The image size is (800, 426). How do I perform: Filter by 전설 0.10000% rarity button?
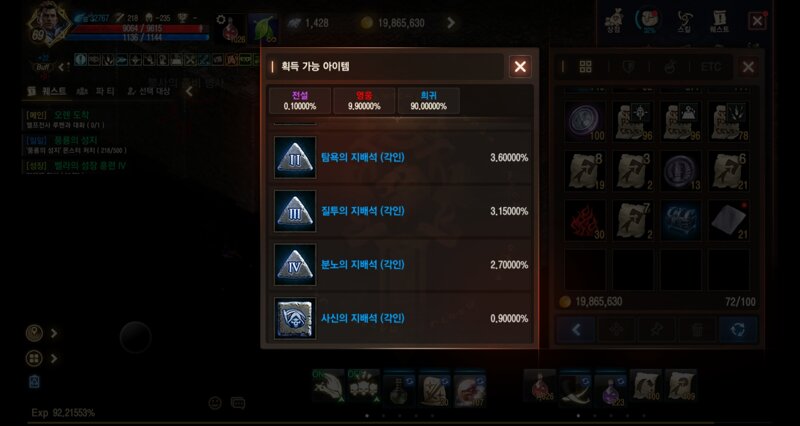[x=300, y=101]
